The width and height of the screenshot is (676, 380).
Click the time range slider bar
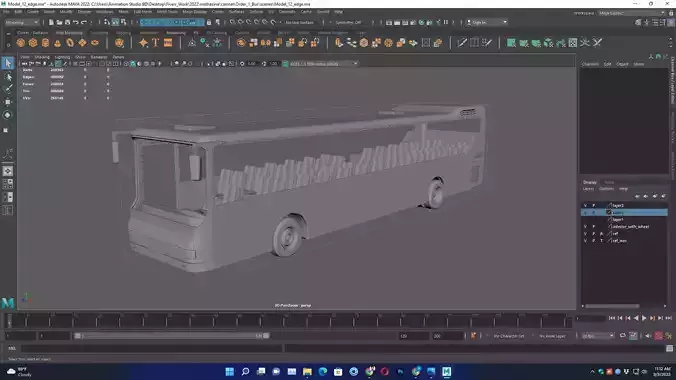[172, 336]
